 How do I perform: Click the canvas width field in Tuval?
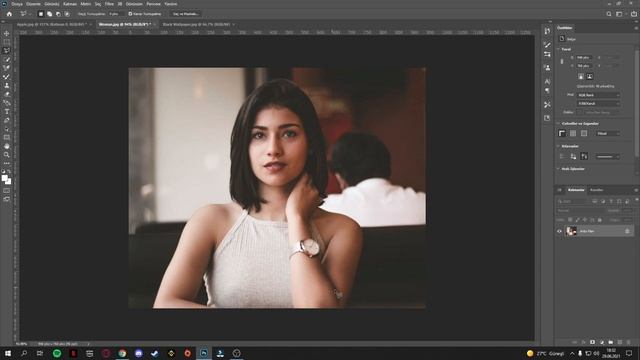584,58
